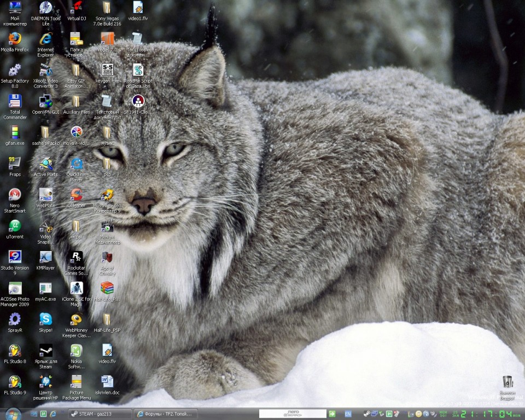The image size is (525, 420).
Task: Open the Virtual DJ desktop shortcut
Action: tap(77, 8)
